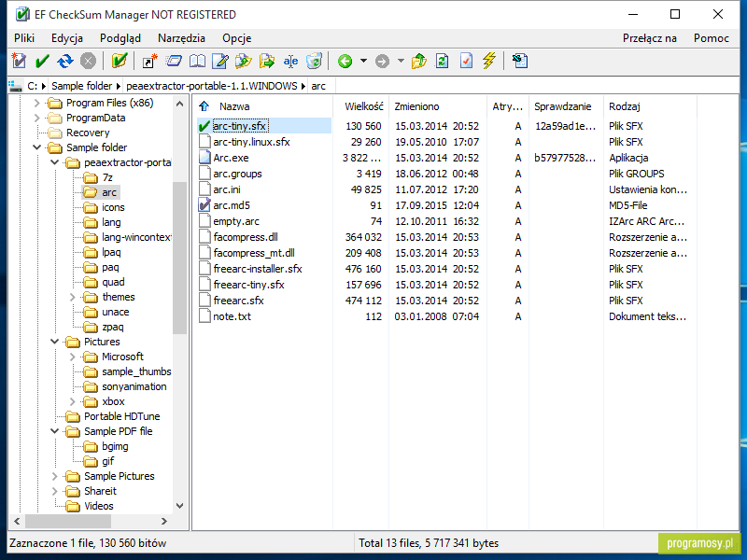Select the note.txt file
The image size is (747, 560).
pos(232,316)
